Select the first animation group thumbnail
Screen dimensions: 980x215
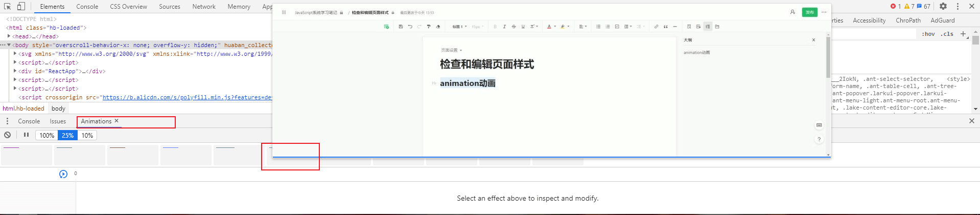(27, 155)
